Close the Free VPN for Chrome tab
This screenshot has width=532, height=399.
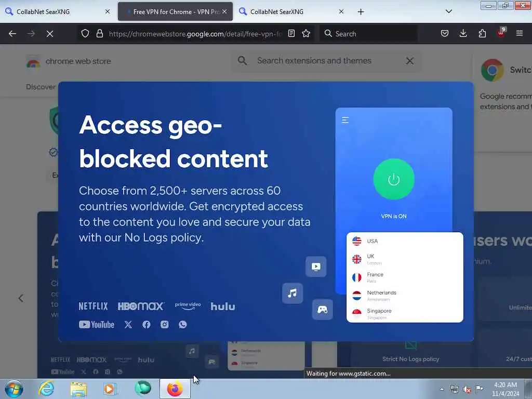point(224,11)
